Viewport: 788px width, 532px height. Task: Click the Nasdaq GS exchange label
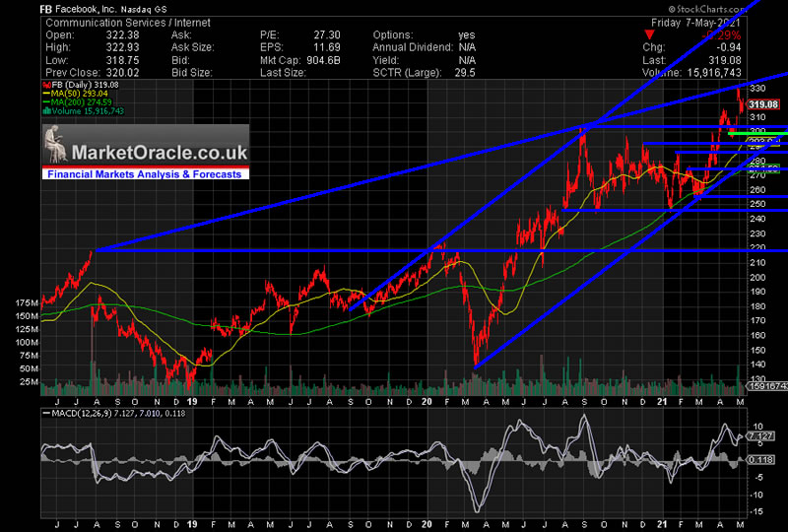pos(143,10)
